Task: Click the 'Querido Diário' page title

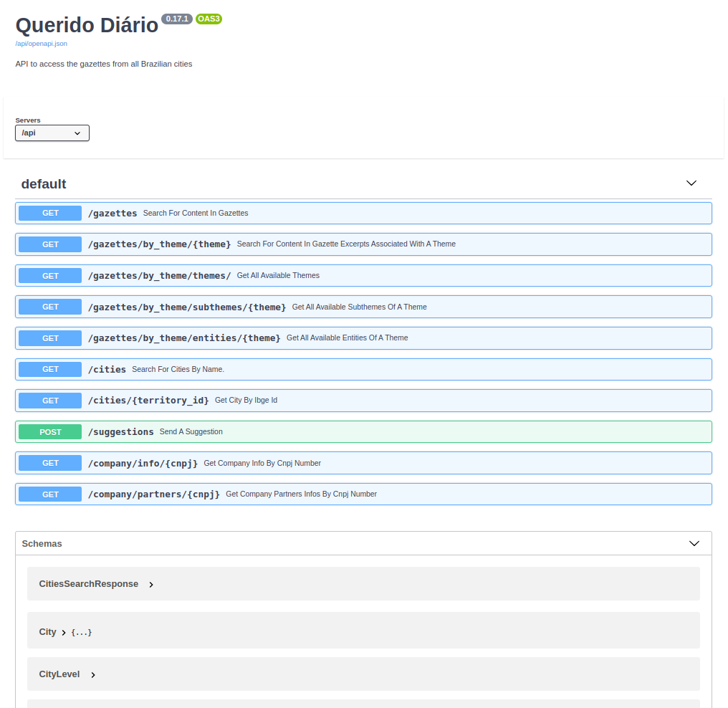Action: (x=87, y=25)
